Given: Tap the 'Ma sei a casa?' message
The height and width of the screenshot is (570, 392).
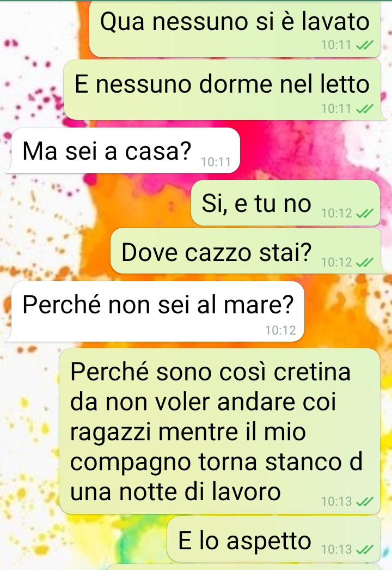Looking at the screenshot, I should 125,150.
